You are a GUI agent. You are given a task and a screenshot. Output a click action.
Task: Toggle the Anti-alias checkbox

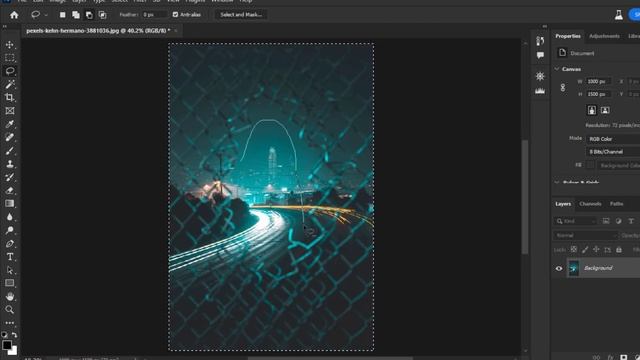tap(175, 15)
